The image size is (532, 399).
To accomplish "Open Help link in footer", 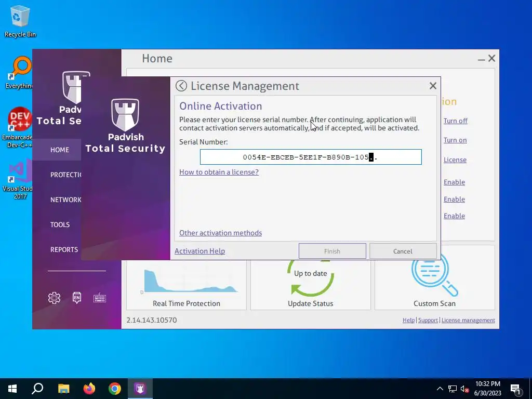I will pos(408,320).
